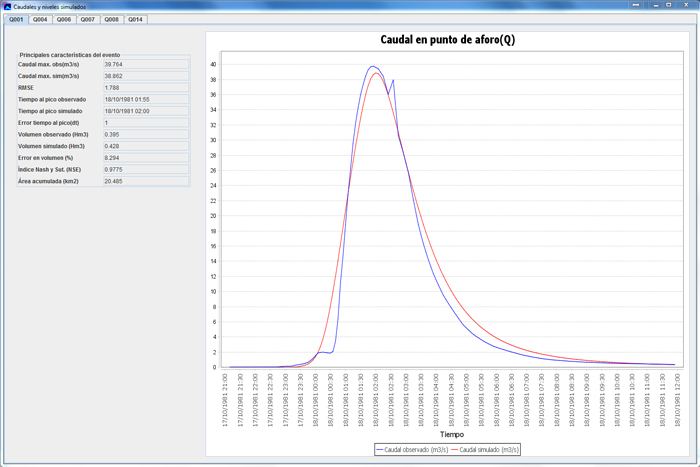
Task: Click the 'Principales características del evento' heading
Action: tap(70, 55)
